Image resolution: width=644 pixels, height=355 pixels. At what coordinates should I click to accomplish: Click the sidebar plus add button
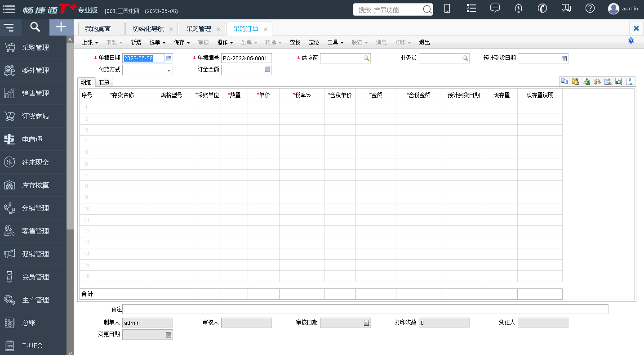pos(61,27)
